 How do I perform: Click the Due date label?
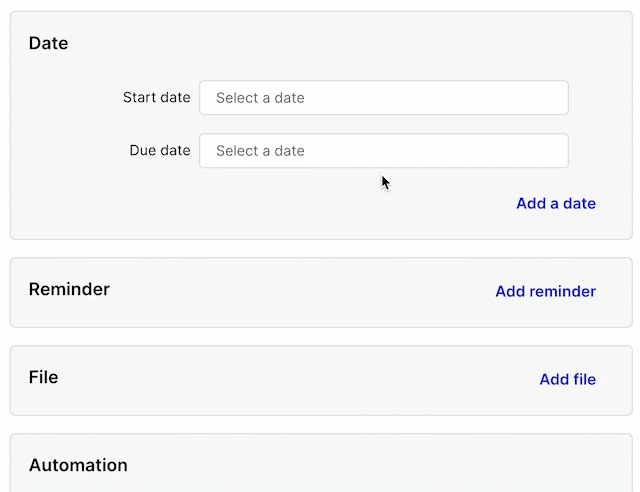tap(160, 150)
